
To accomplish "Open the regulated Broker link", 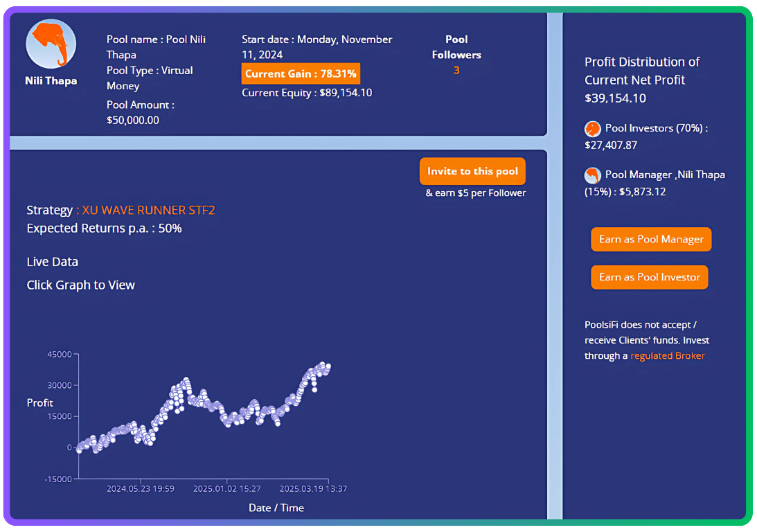I will tap(667, 356).
